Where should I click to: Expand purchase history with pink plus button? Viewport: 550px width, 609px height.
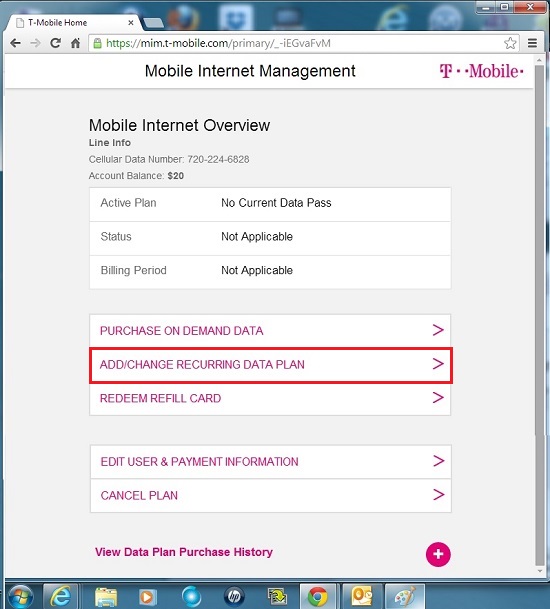pos(438,554)
